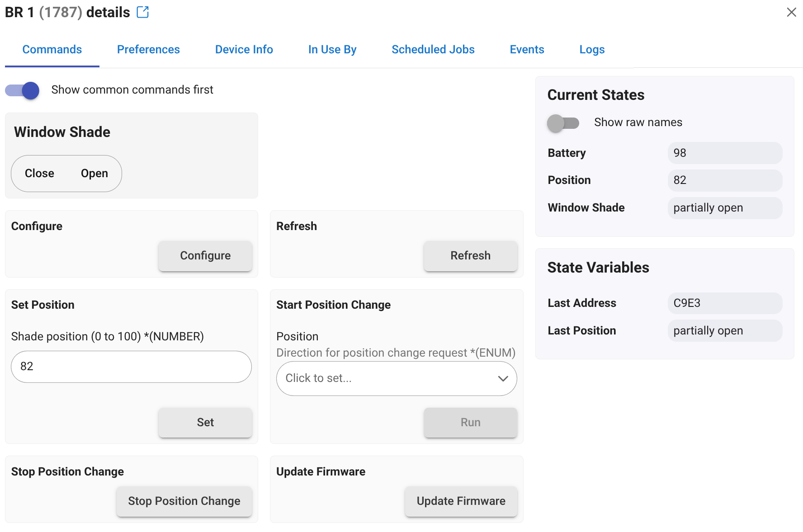Image resolution: width=803 pixels, height=532 pixels.
Task: Enable Show raw names toggle
Action: pyautogui.click(x=563, y=123)
